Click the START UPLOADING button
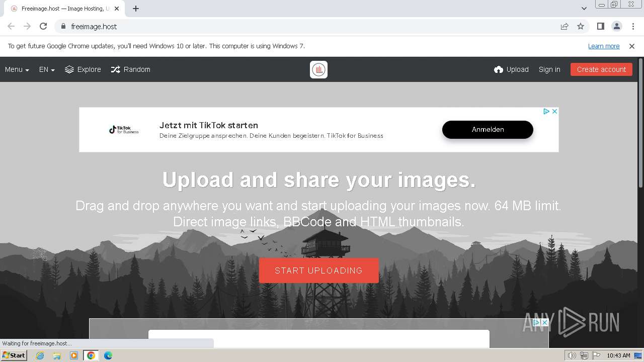This screenshot has height=362, width=644. 319,270
